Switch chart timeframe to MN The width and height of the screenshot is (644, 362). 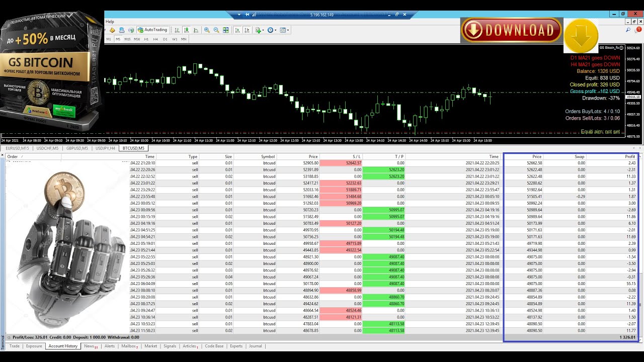pos(184,39)
